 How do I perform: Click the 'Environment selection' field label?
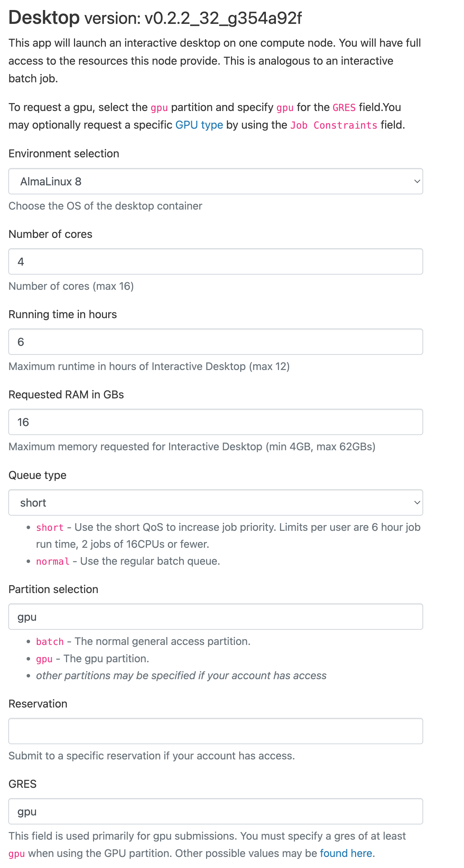click(64, 154)
